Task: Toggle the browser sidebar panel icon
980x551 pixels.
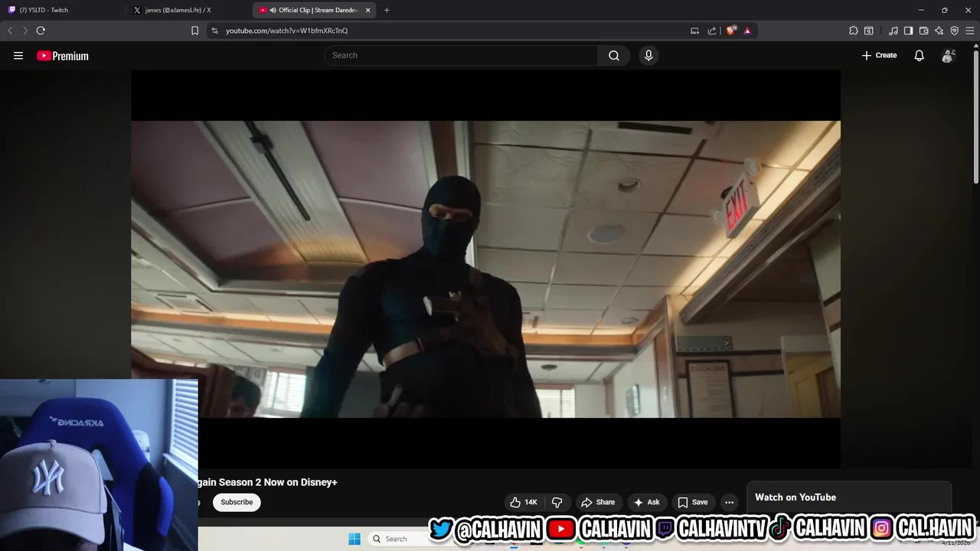Action: click(x=908, y=31)
